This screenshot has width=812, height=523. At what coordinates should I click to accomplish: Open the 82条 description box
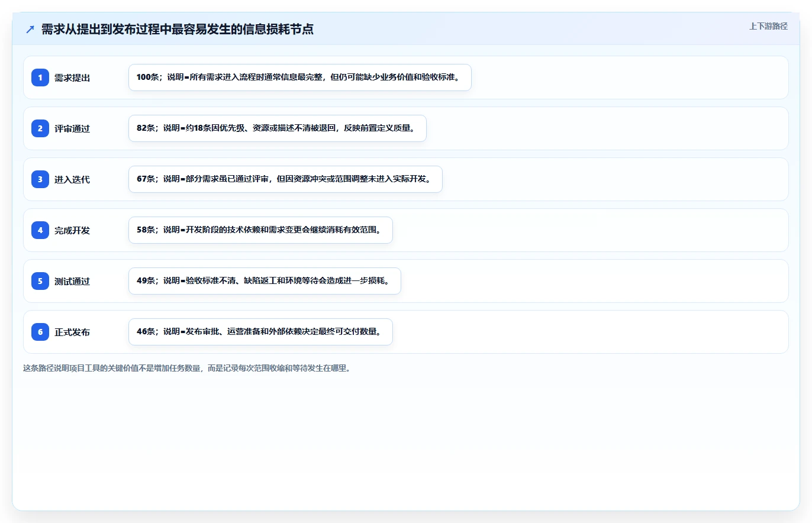pos(278,128)
